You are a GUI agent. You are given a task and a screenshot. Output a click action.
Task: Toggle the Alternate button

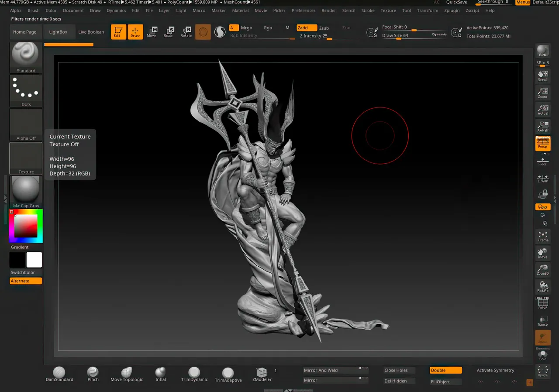26,281
